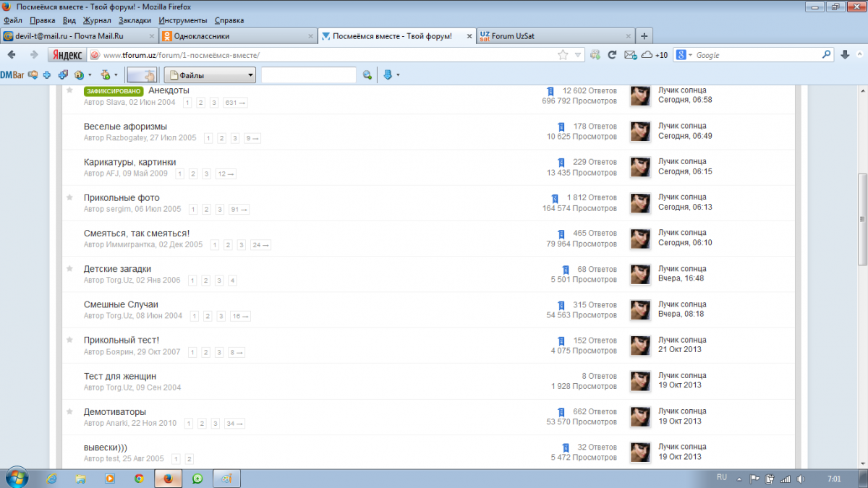Screen dimensions: 868x488
Task: Click the magnifier icon in the Google search box
Action: pos(827,55)
